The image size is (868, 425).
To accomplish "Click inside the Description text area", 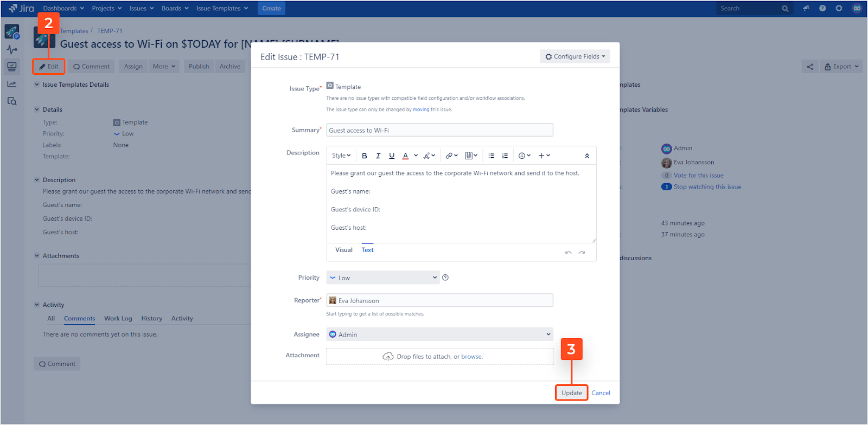I will pos(461,204).
